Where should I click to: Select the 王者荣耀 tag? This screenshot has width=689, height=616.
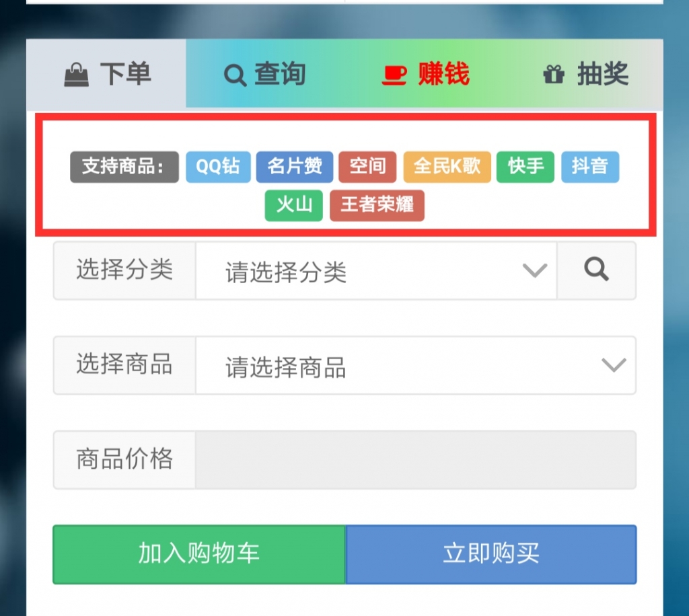tap(377, 205)
